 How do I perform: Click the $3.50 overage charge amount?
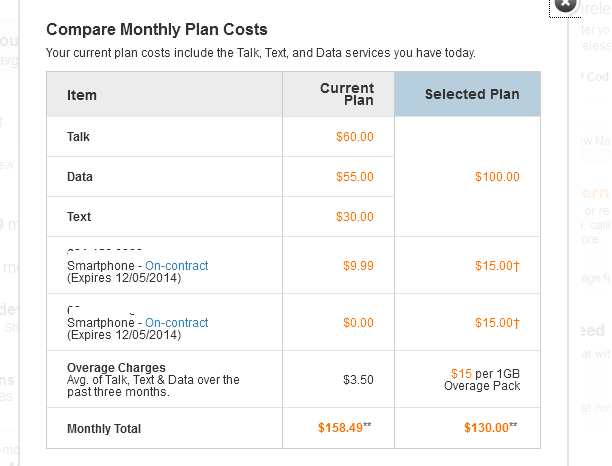359,379
